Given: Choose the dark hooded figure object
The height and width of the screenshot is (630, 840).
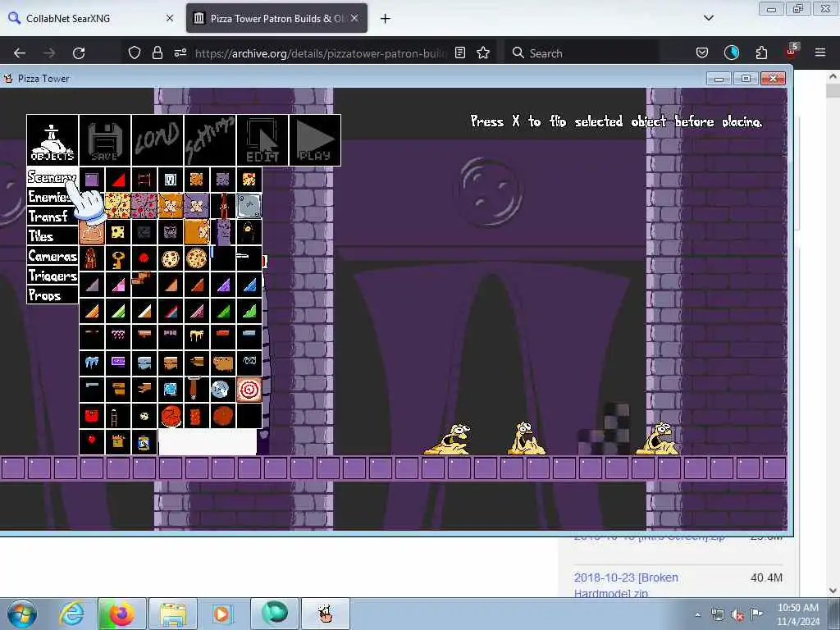Looking at the screenshot, I should pos(249,232).
